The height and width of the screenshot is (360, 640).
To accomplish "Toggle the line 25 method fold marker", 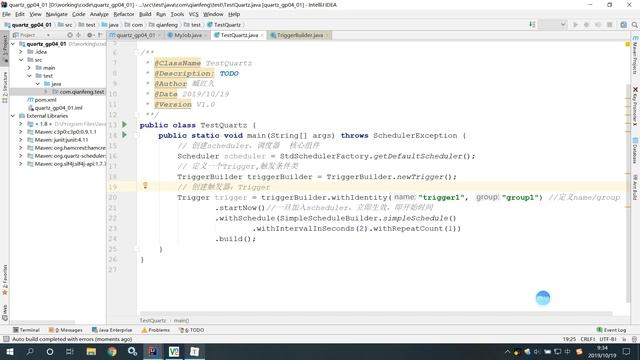I will tap(136, 249).
